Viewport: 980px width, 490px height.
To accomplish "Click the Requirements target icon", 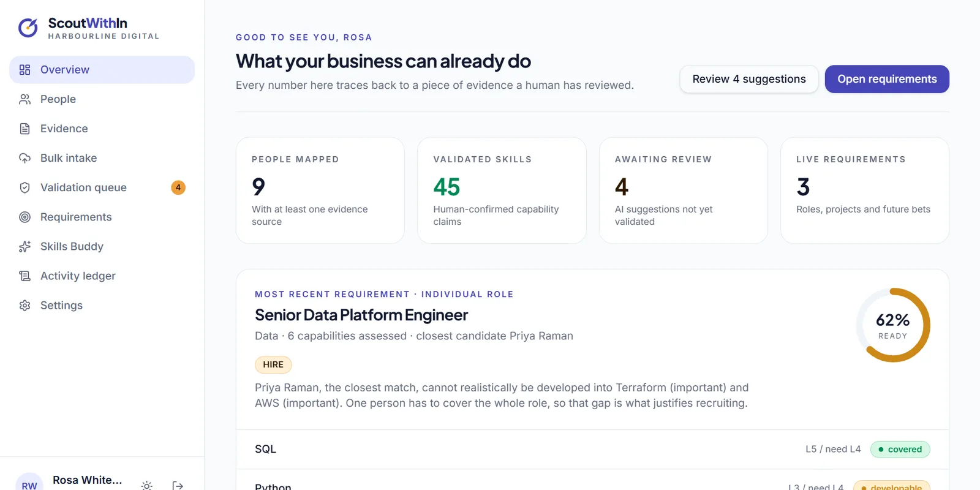I will (24, 217).
